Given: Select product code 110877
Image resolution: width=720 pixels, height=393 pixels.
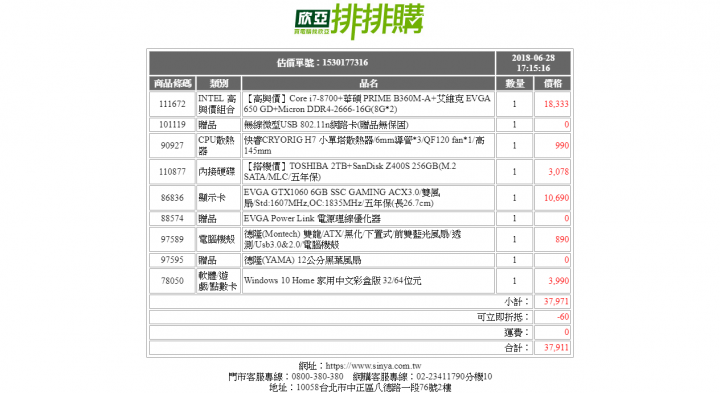Looking at the screenshot, I should point(172,172).
